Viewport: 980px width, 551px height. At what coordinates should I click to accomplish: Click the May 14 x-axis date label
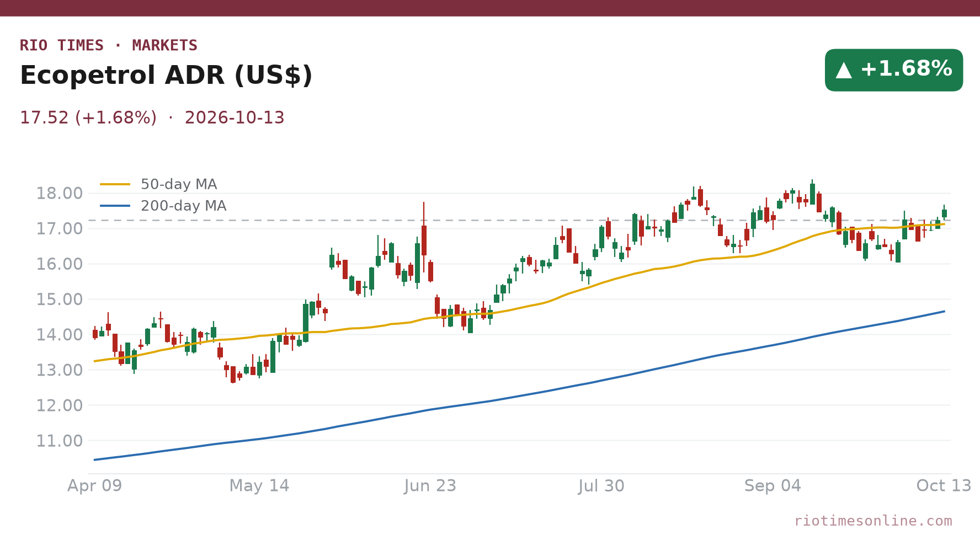[259, 486]
